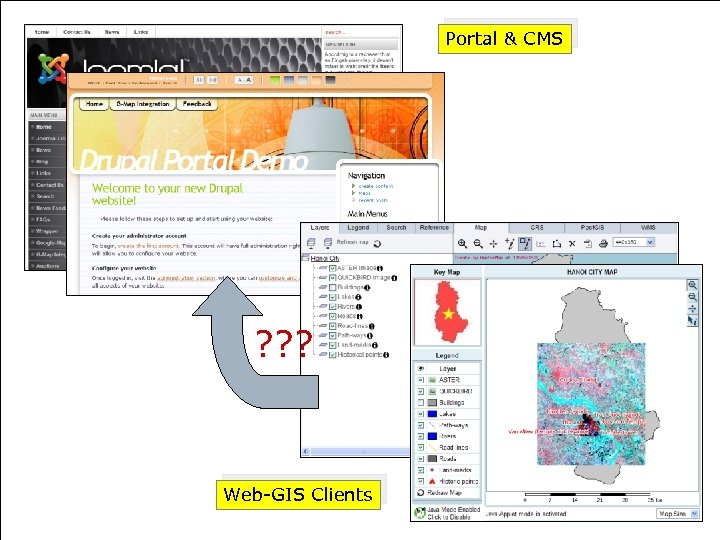
Task: Click the X delete tool in Map toolbar
Action: click(572, 244)
